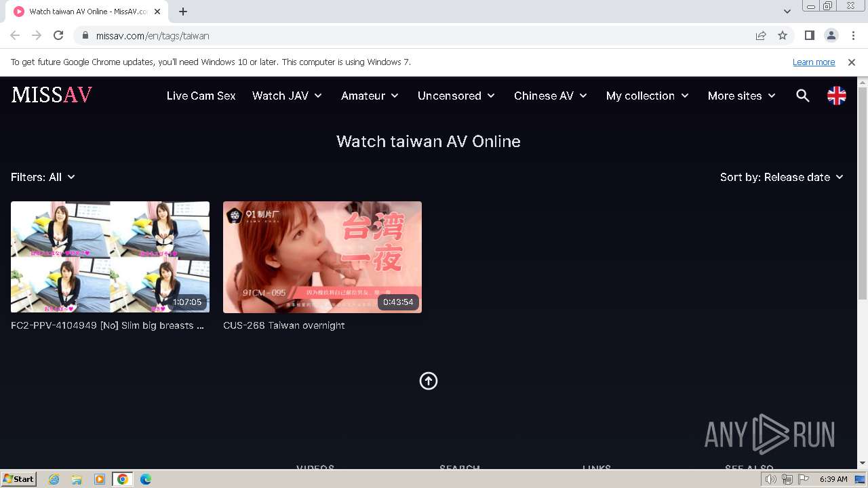Screen dimensions: 868x488
Task: Open File Explorer from taskbar
Action: 77,479
